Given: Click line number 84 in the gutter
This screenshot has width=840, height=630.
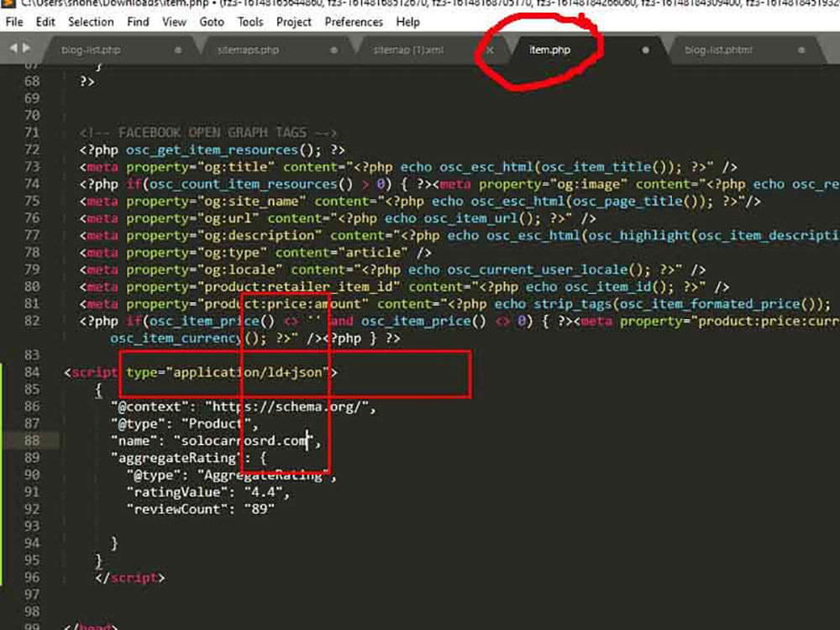Looking at the screenshot, I should click(x=32, y=372).
